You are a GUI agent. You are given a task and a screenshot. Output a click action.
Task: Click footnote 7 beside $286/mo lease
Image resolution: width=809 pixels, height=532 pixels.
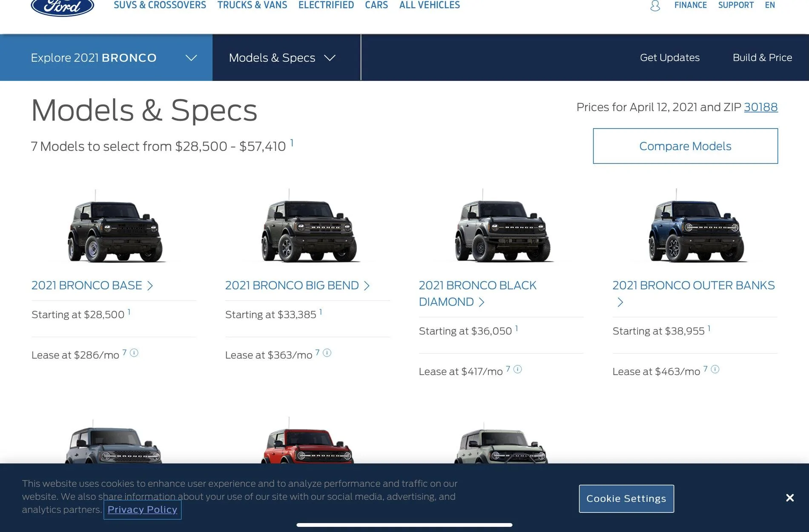(x=124, y=352)
